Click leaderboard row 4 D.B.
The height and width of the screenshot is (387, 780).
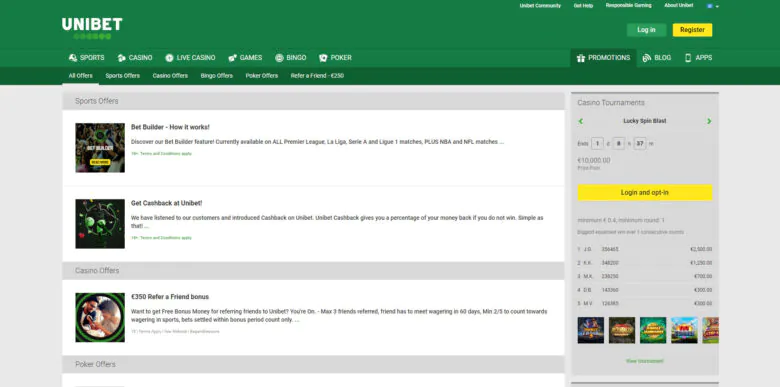coord(645,290)
